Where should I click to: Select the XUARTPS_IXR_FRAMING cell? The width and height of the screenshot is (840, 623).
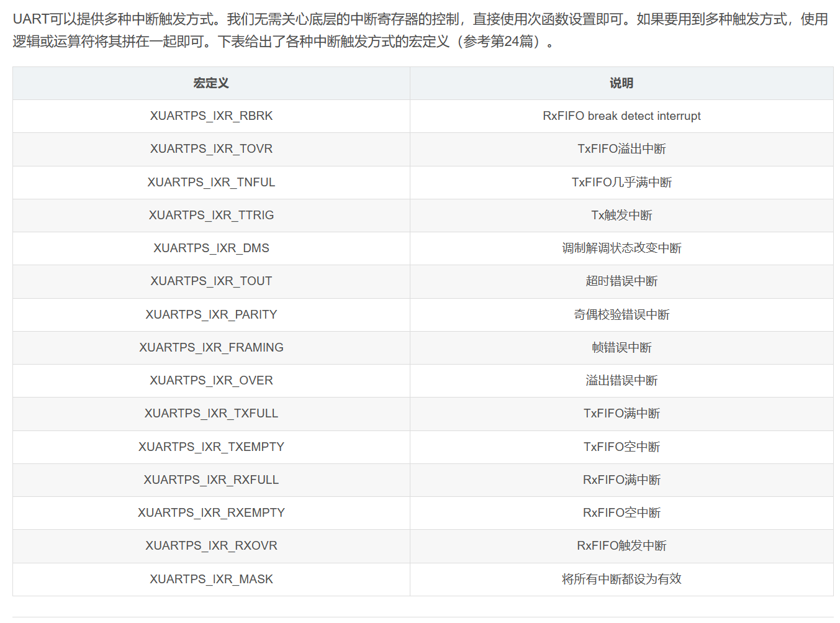[211, 348]
